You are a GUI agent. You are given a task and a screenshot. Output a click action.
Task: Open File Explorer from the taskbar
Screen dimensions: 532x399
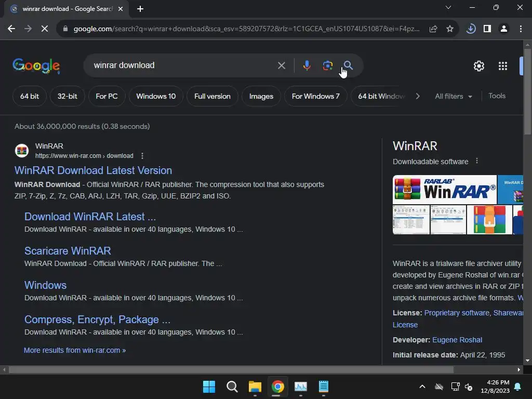pyautogui.click(x=255, y=387)
